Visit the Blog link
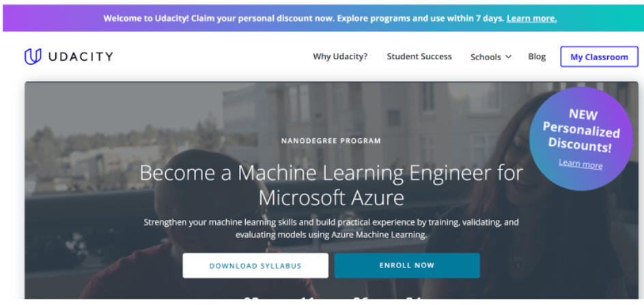Screen dimensions: 644x305 [x=537, y=56]
